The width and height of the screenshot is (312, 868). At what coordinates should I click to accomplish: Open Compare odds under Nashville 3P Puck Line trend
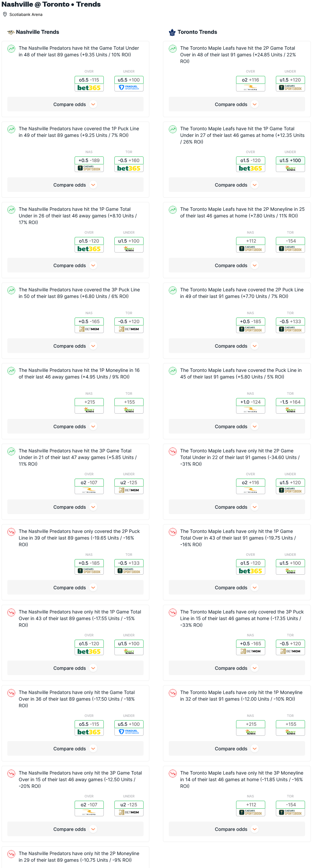(x=75, y=346)
